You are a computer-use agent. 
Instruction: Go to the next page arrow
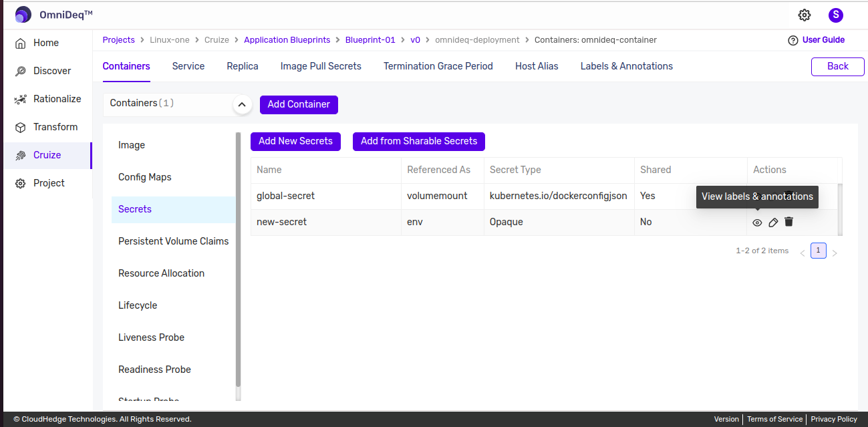tap(835, 253)
